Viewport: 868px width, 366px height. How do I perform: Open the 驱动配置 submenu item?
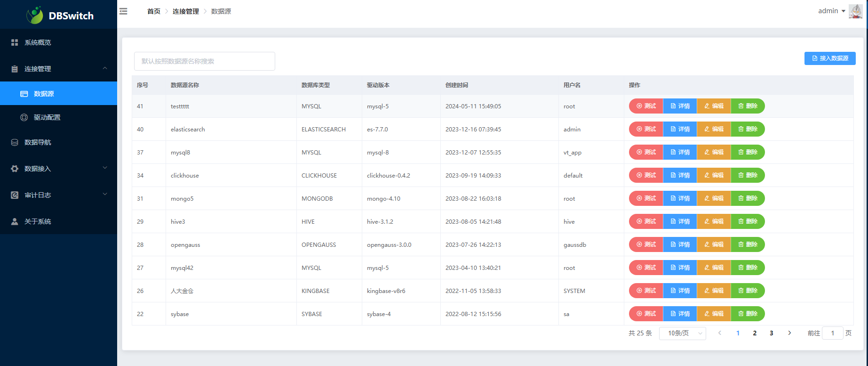click(x=47, y=117)
